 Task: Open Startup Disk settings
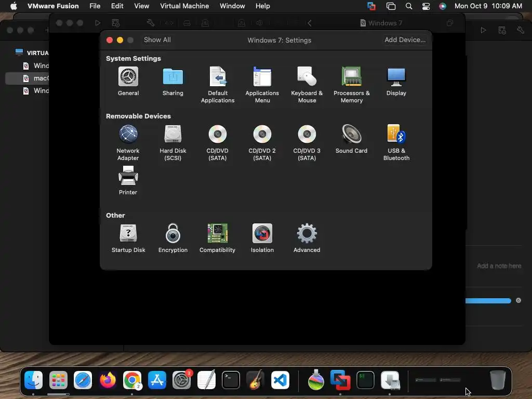128,238
